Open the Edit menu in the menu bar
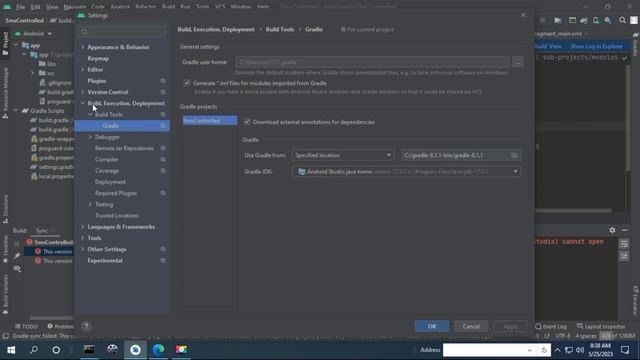This screenshot has width=640, height=360. tap(36, 7)
